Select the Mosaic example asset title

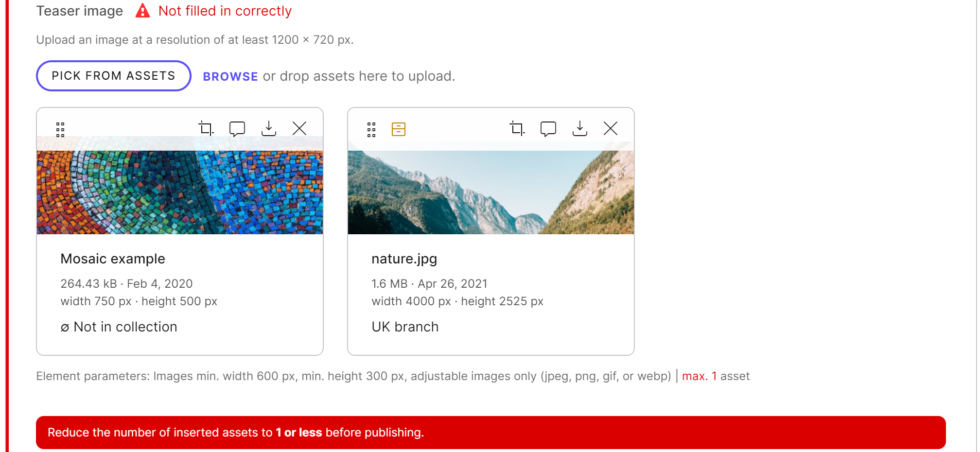point(113,259)
